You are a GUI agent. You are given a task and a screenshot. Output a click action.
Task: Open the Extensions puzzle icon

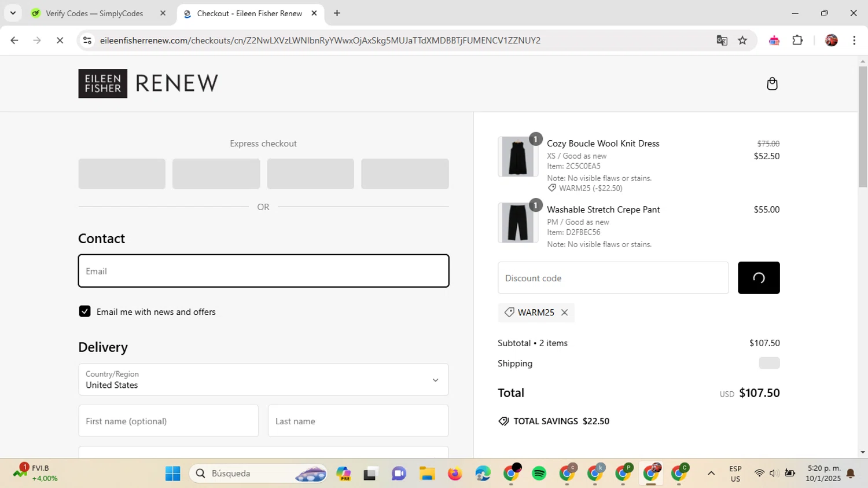point(797,41)
